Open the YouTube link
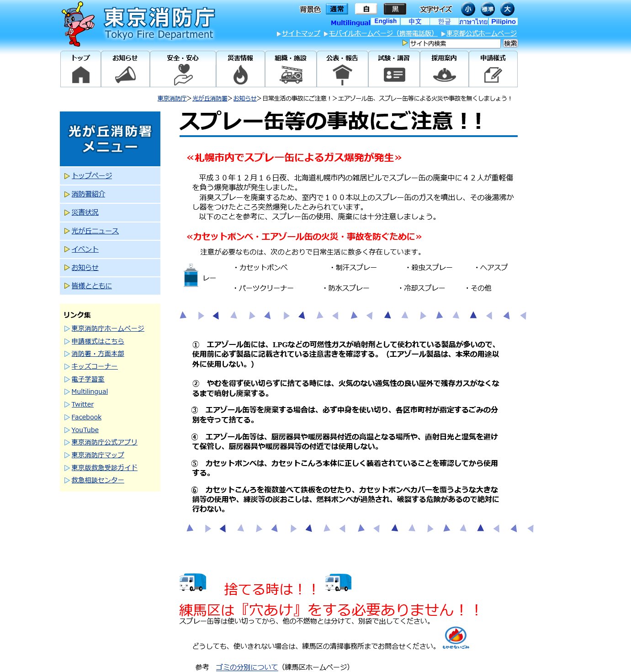Image resolution: width=631 pixels, height=672 pixels. click(85, 430)
